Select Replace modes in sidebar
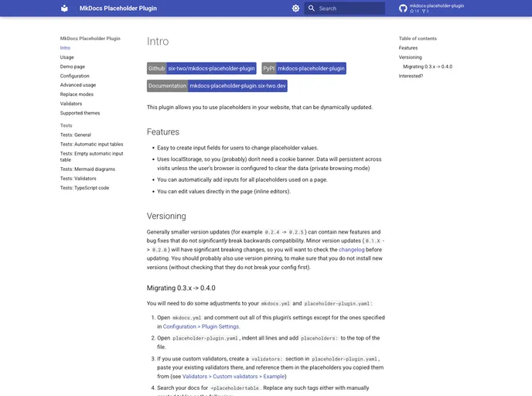 tap(77, 94)
